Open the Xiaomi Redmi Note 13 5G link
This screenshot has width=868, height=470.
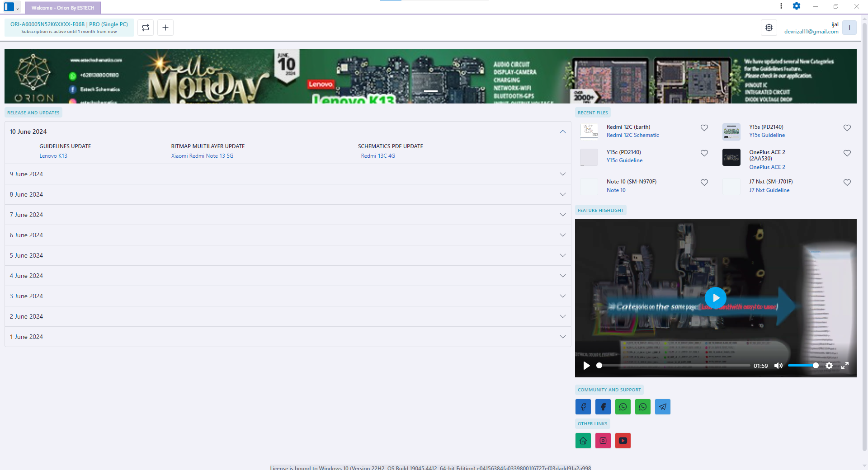pyautogui.click(x=202, y=156)
